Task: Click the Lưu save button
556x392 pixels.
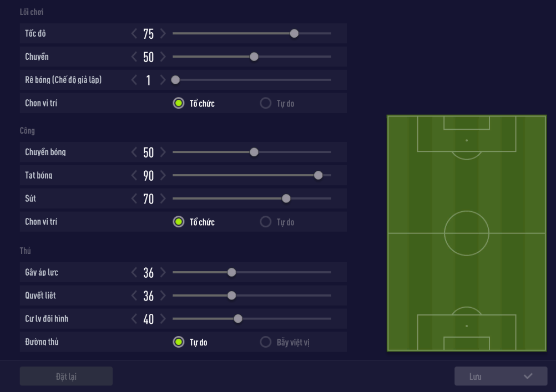Action: tap(501, 376)
